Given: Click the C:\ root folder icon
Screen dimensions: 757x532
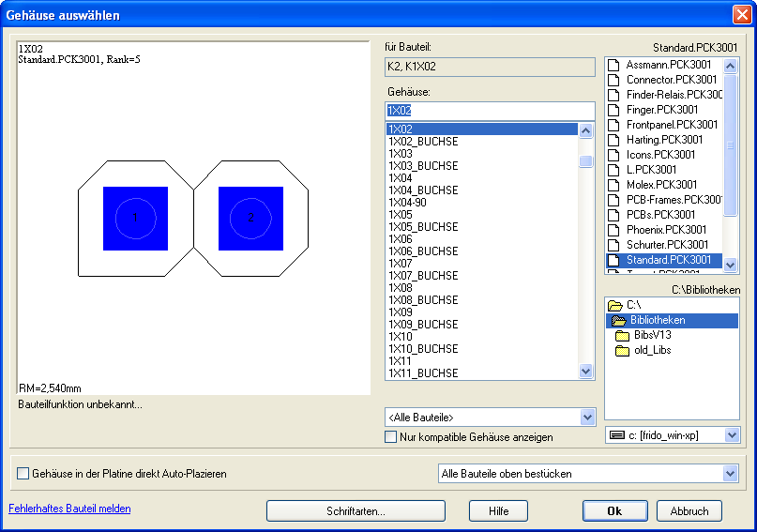Looking at the screenshot, I should 615,305.
